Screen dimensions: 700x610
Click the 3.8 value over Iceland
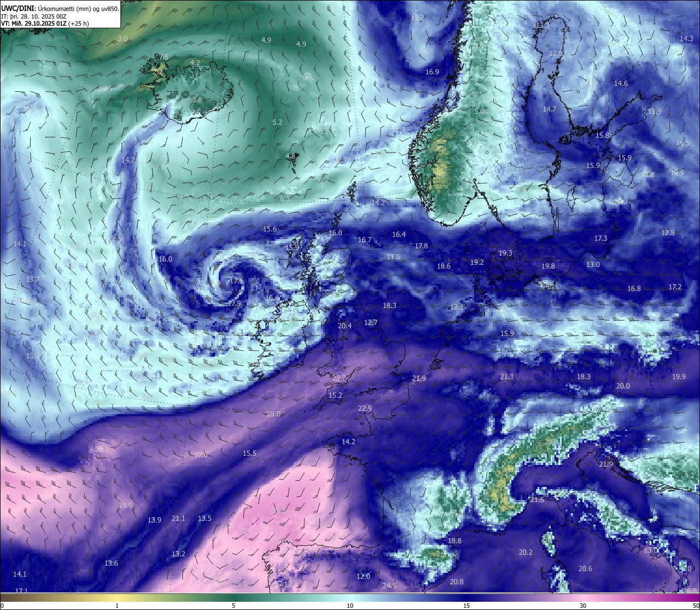197,100
